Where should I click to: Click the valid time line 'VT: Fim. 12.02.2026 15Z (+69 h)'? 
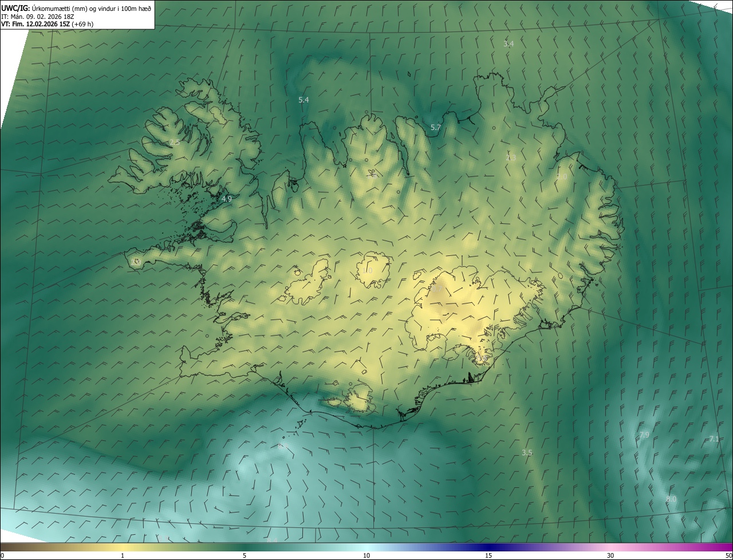point(48,24)
